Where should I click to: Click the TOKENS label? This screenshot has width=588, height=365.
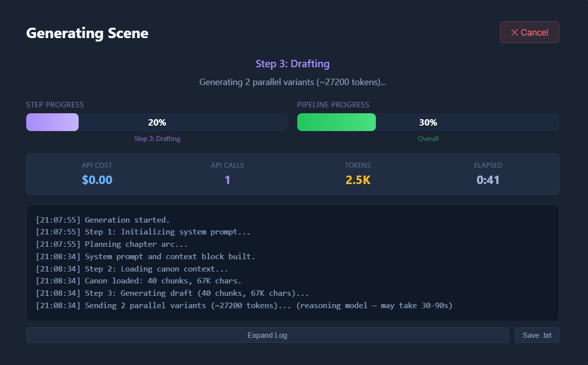click(x=358, y=165)
